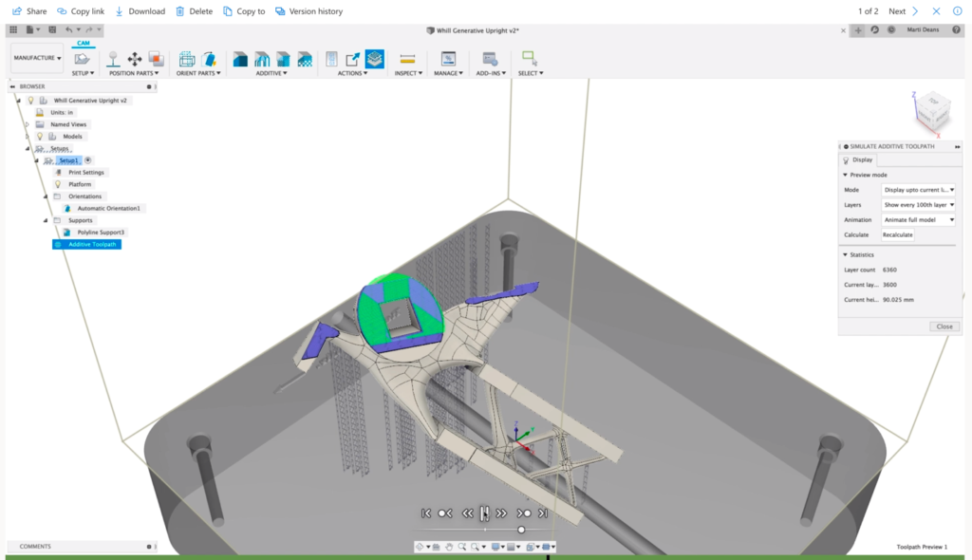This screenshot has height=560, width=972.
Task: Click the Generate toolpath document icon
Action: (331, 59)
